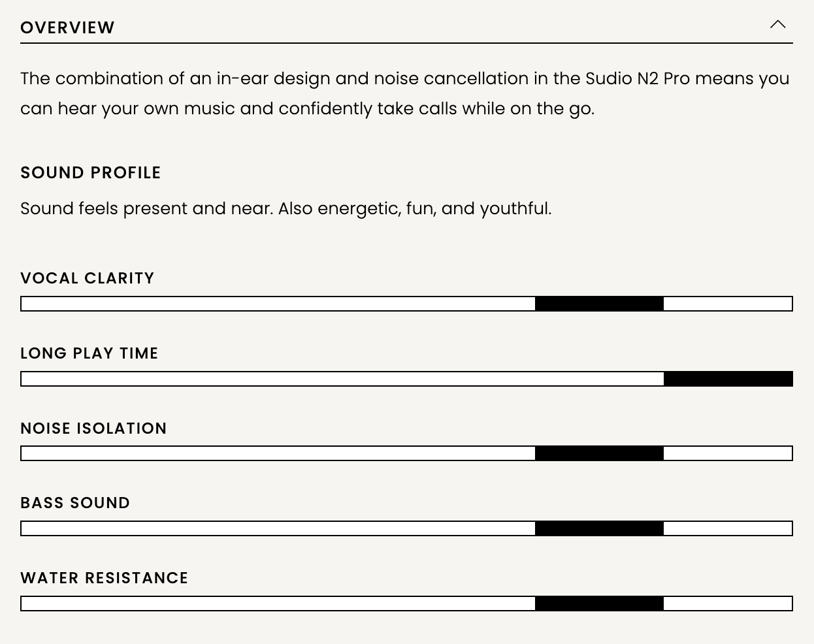
Task: Click the 'Sound feels present and near' description
Action: pyautogui.click(x=286, y=208)
